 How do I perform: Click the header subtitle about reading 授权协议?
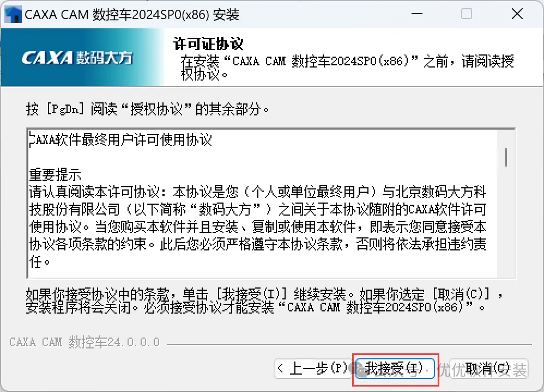(x=347, y=68)
